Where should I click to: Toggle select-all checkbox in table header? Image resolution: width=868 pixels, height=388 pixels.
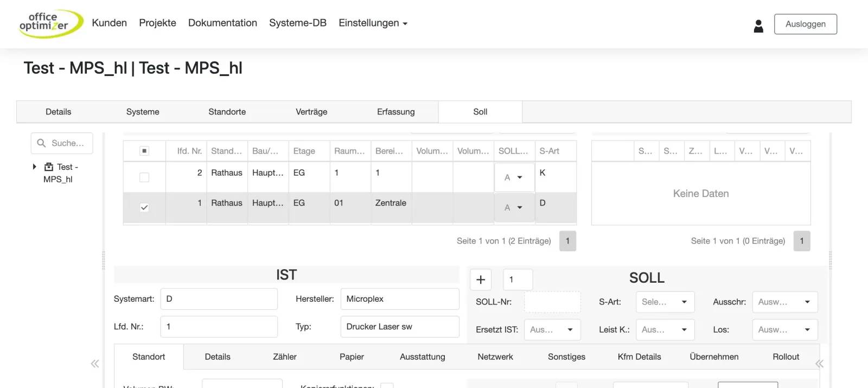tap(144, 151)
